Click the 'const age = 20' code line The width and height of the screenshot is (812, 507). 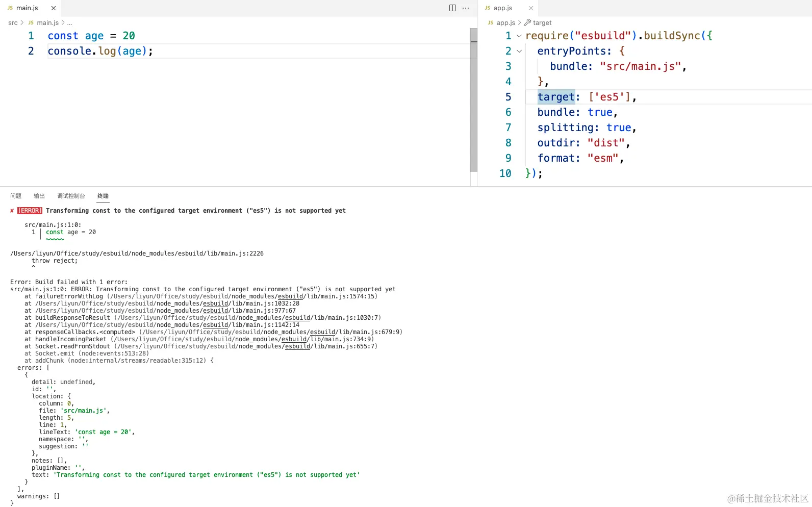tap(91, 36)
